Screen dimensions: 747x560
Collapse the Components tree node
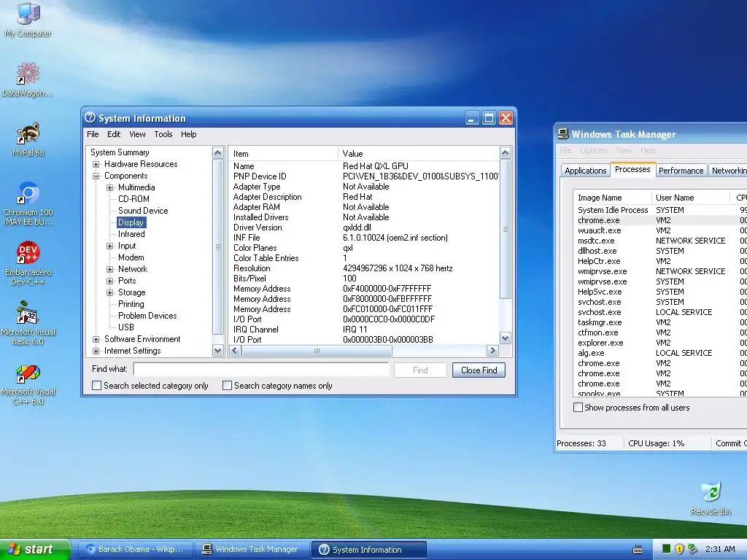point(96,176)
